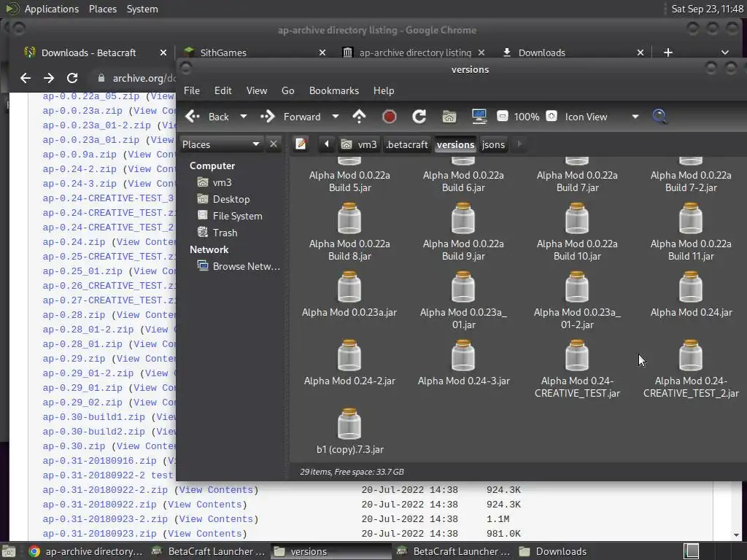Viewport: 747px width, 560px height.
Task: Click the versions path breadcrumb
Action: tap(455, 144)
